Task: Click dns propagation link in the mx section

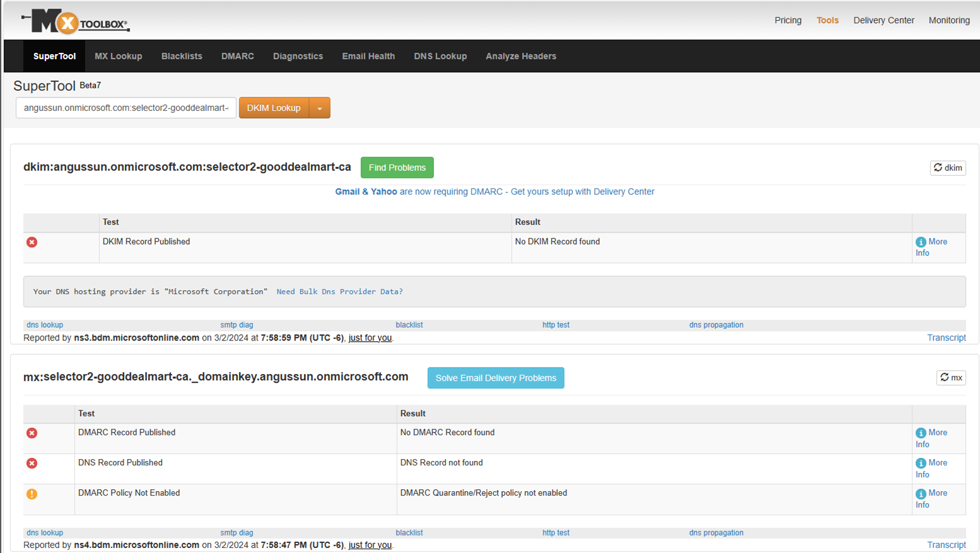Action: 716,533
